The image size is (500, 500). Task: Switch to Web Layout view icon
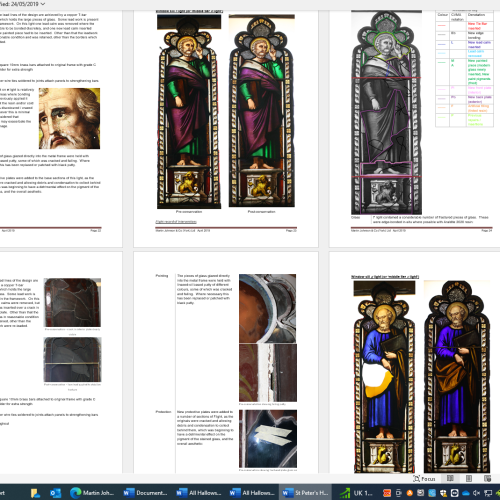click(x=487, y=478)
